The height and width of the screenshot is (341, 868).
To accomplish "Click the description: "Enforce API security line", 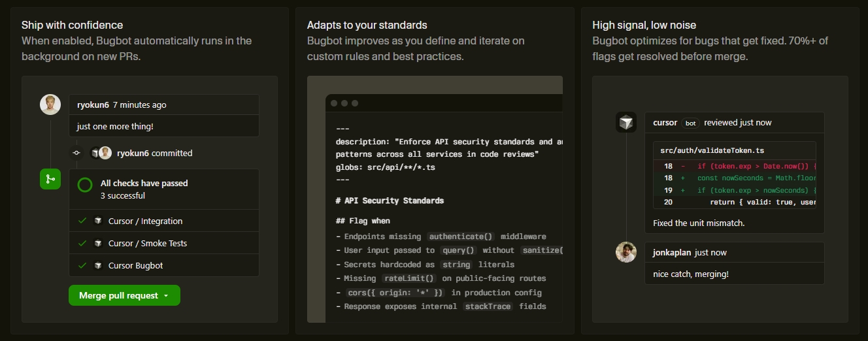I will (449, 142).
